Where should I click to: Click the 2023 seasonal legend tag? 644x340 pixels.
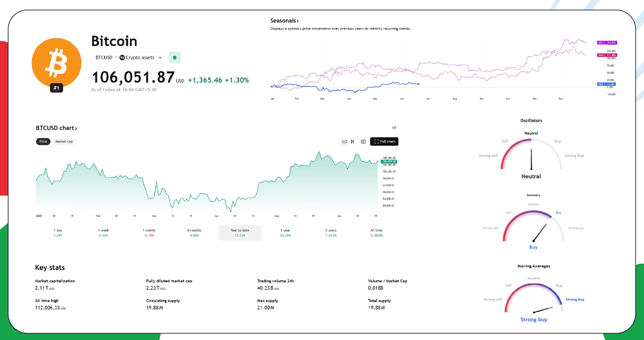(607, 43)
